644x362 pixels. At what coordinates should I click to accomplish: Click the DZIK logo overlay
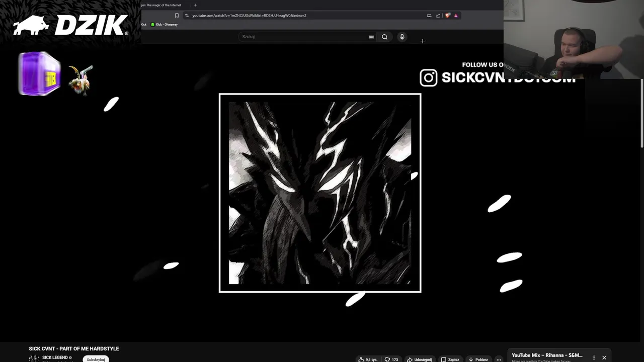(70, 25)
